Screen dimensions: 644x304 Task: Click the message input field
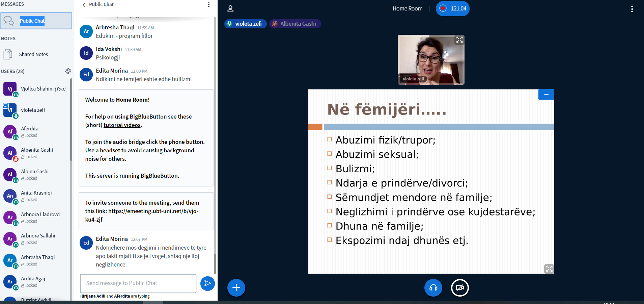138,283
